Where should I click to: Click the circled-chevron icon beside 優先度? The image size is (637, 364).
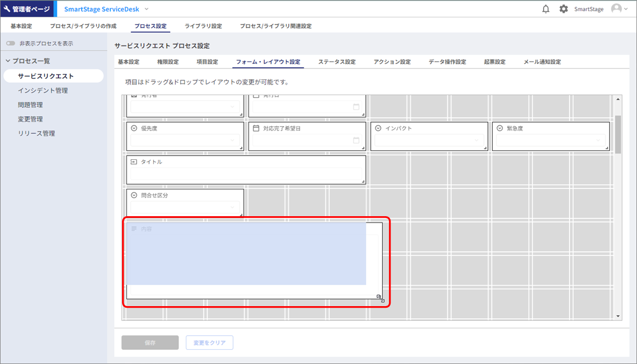point(134,128)
